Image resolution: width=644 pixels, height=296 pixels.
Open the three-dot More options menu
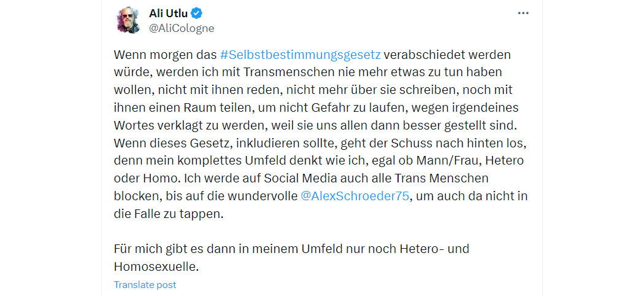coord(523,13)
